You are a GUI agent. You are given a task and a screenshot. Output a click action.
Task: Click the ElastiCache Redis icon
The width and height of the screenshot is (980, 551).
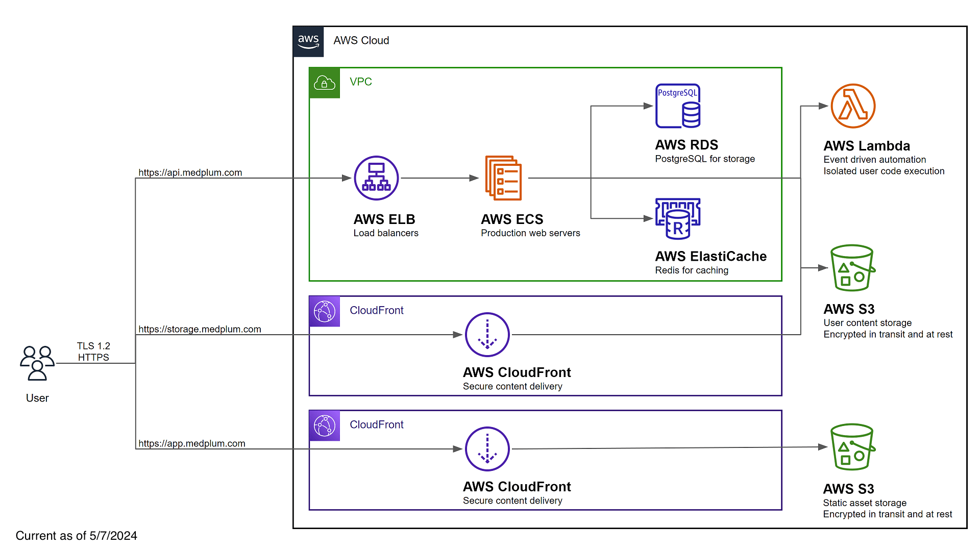[678, 218]
